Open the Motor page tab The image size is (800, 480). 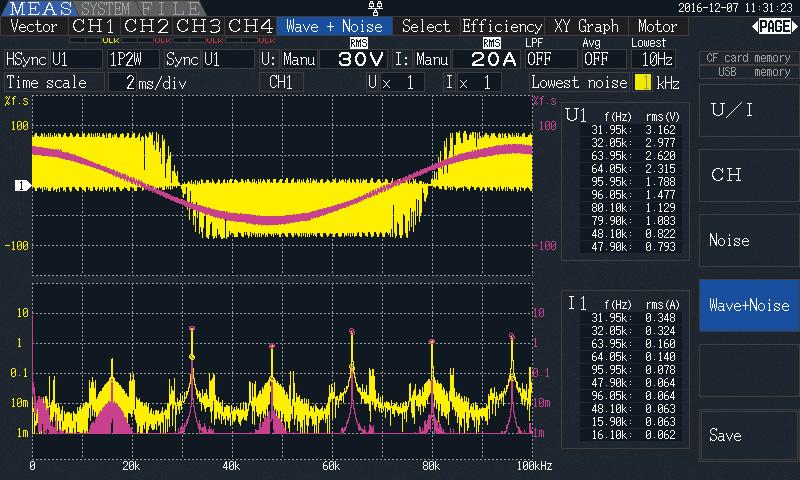(657, 26)
